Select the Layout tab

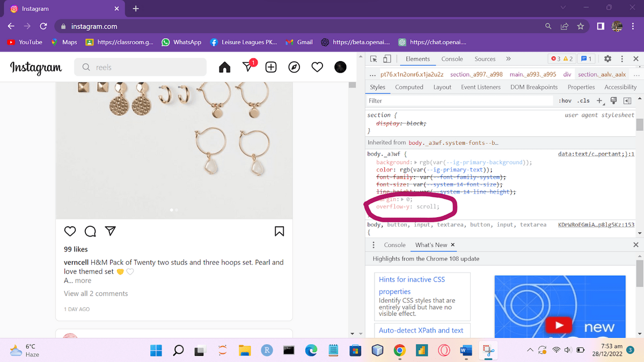442,87
